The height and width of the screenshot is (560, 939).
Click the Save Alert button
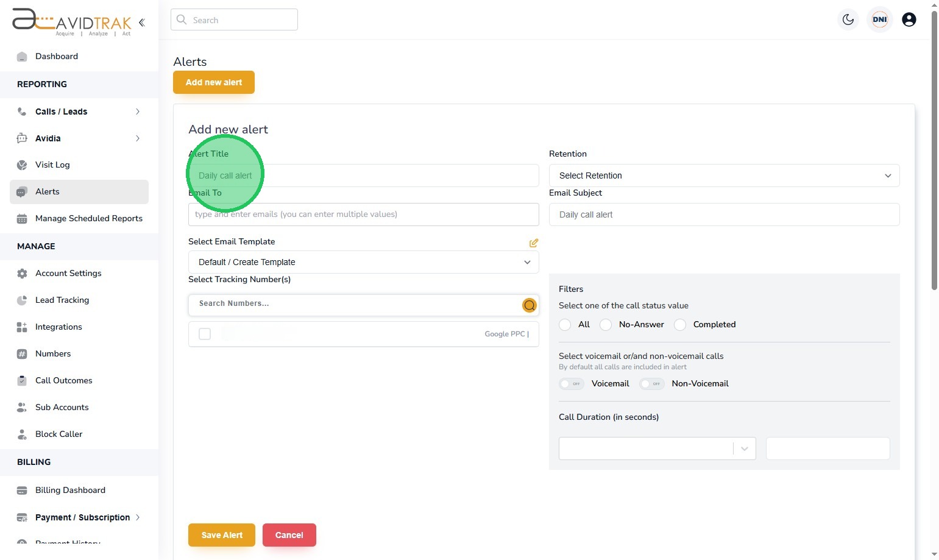pyautogui.click(x=222, y=535)
